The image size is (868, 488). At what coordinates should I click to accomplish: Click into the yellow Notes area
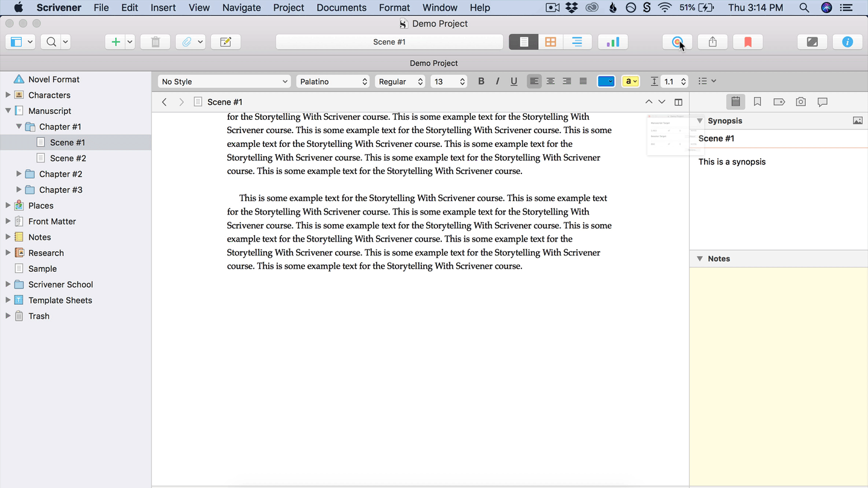point(779,377)
